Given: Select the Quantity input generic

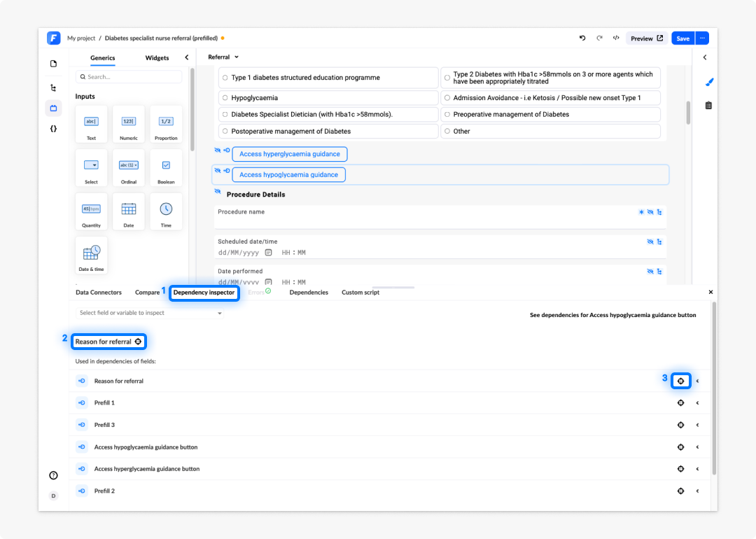Looking at the screenshot, I should click(91, 211).
